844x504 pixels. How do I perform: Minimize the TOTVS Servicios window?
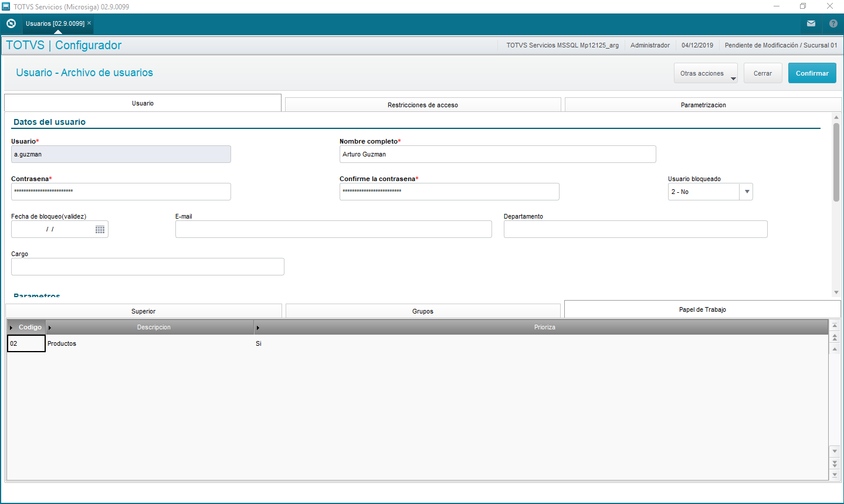777,6
